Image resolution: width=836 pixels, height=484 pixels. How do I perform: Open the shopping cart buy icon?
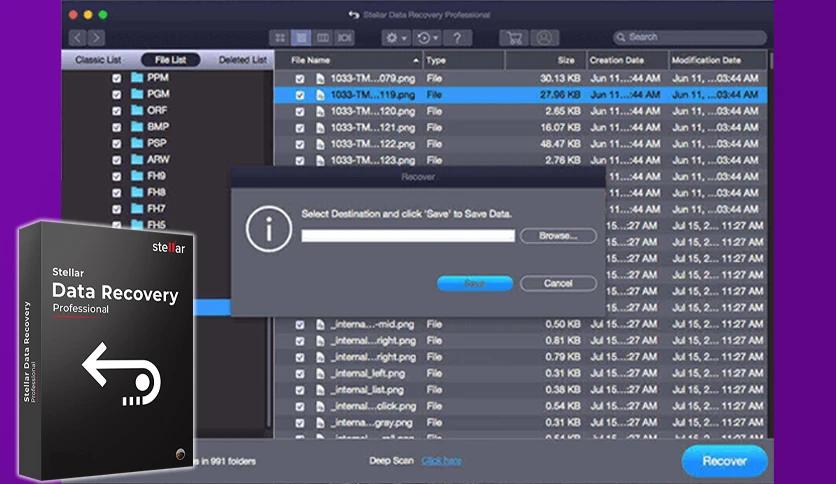514,38
